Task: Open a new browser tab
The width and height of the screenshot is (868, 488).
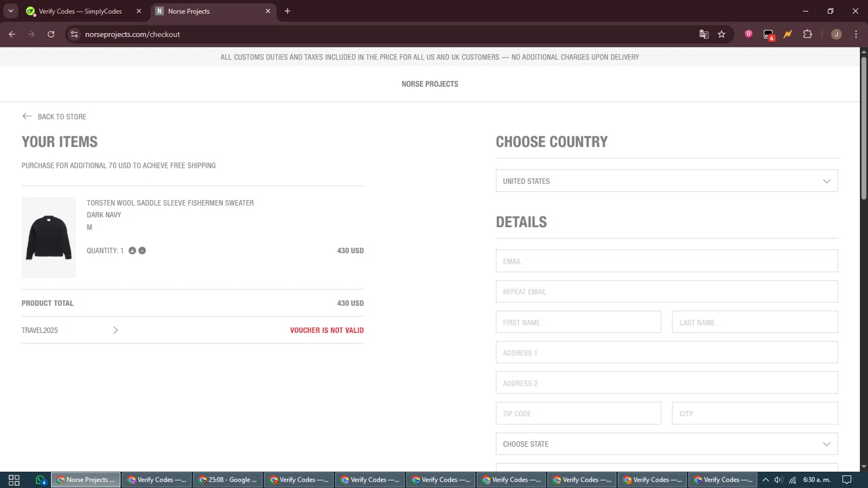Action: 288,11
